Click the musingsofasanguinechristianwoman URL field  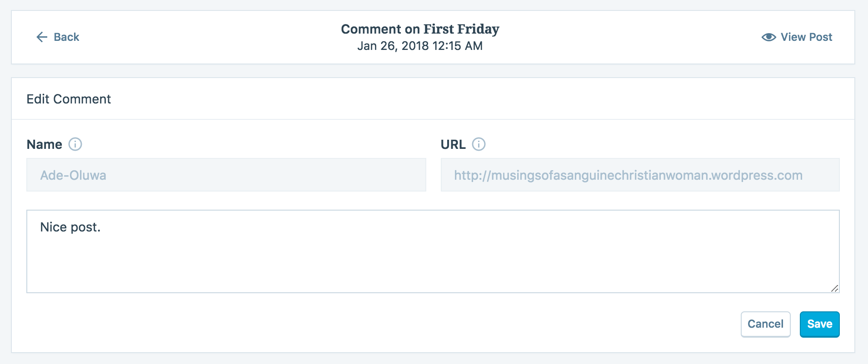(x=640, y=175)
